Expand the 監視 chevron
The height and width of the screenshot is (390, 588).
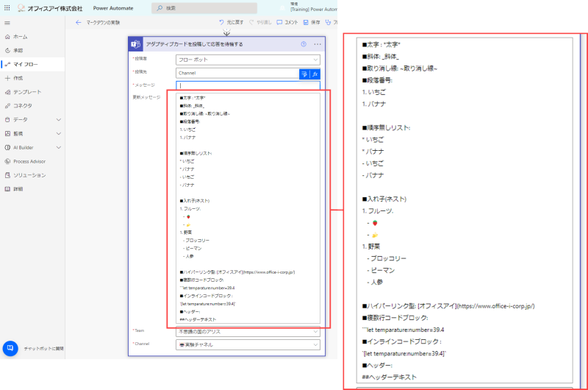coord(59,134)
